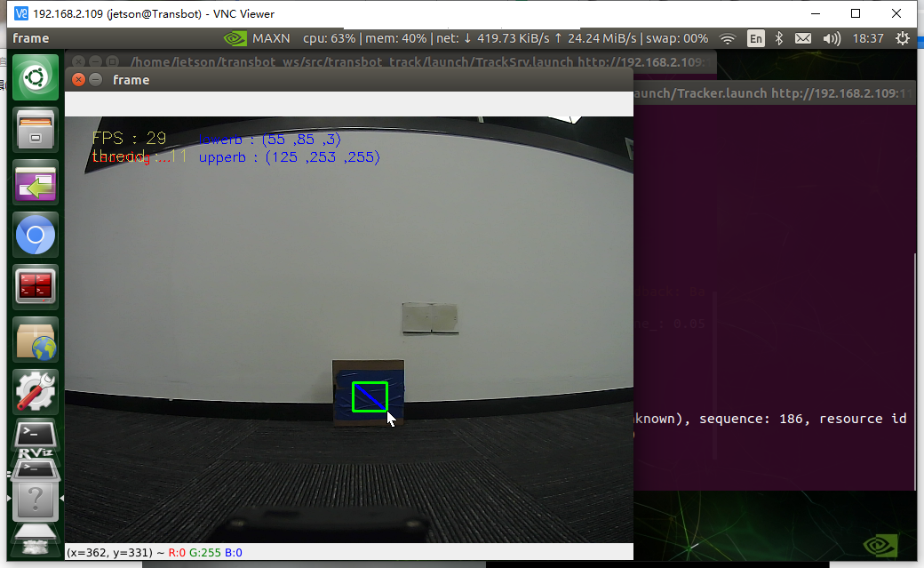Click the "B:0" value in the status bar
Image resolution: width=924 pixels, height=568 pixels.
point(234,553)
